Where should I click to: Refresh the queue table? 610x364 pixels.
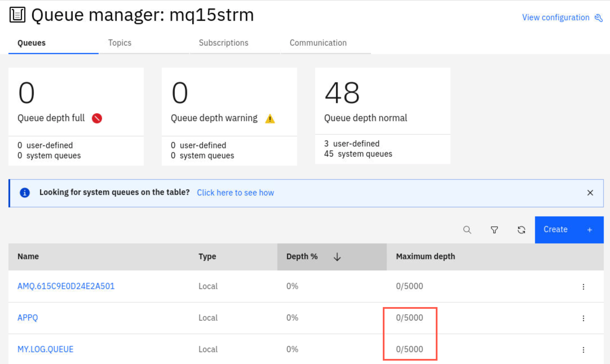[521, 230]
